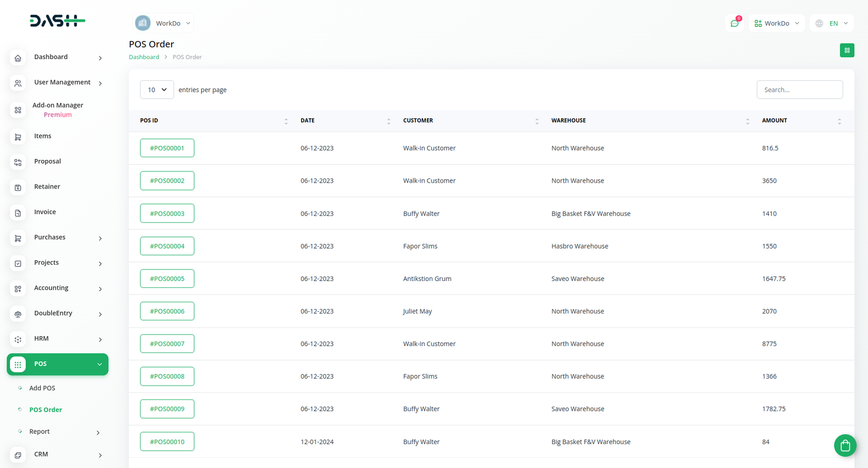The width and height of the screenshot is (868, 468).
Task: Open the WorkDo workspace selector at top right
Action: point(776,23)
